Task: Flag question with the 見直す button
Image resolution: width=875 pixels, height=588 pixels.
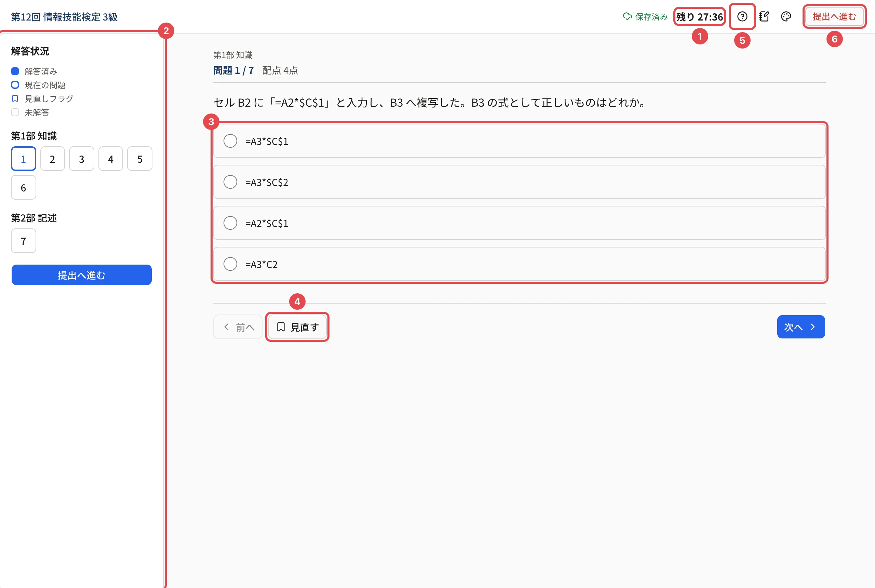Action: pos(297,327)
